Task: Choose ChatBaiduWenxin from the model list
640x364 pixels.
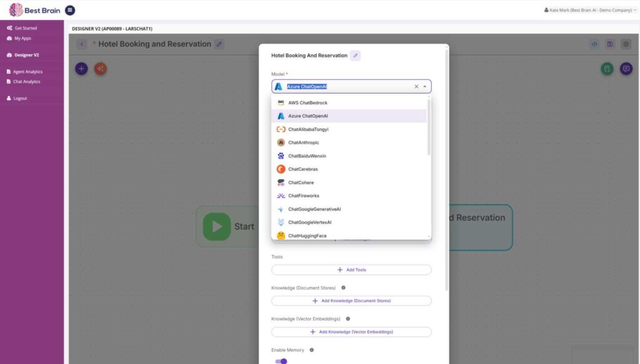Action: click(349, 155)
